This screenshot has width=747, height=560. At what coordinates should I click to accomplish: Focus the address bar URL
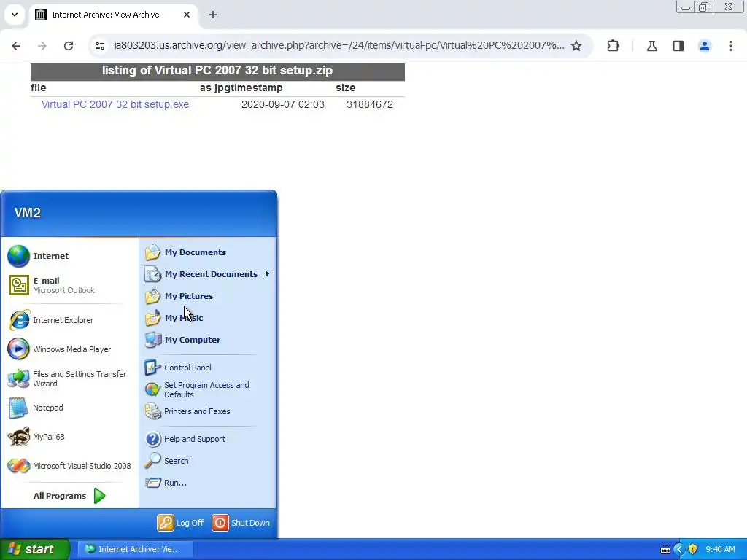(338, 46)
